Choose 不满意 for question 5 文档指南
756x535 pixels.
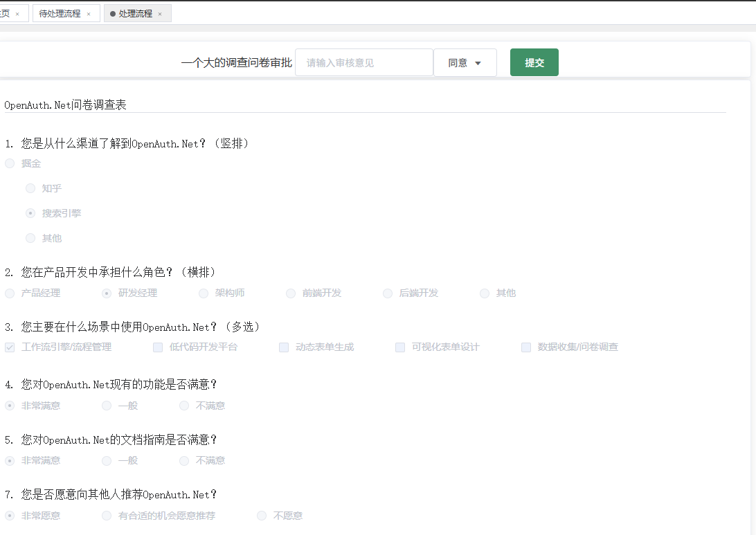coord(184,461)
